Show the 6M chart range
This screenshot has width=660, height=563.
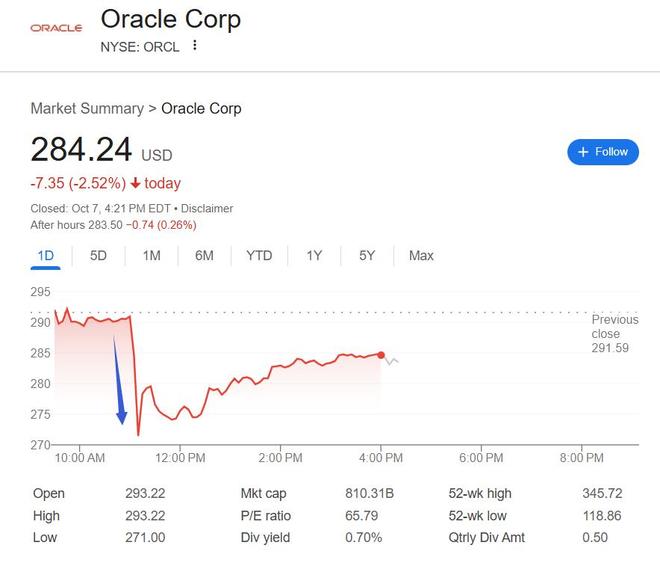point(204,256)
